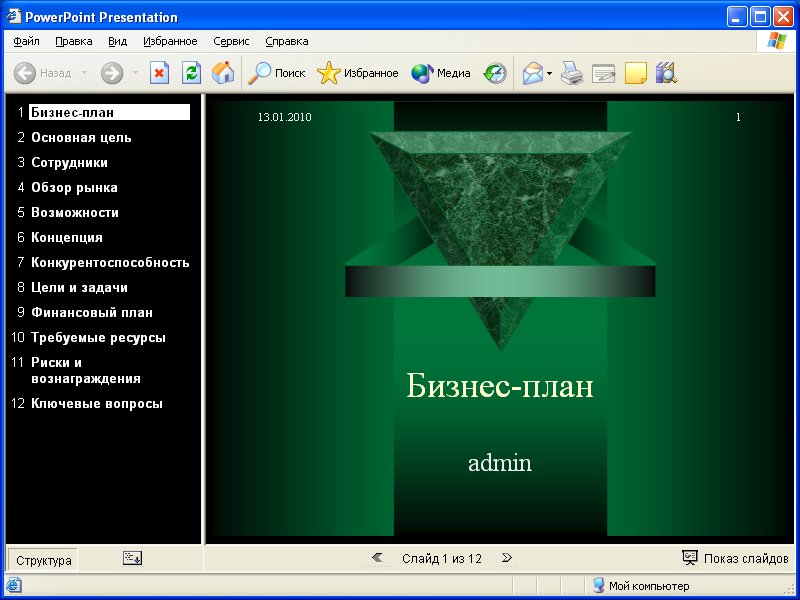Open Поиск search magnifier
Image resolution: width=800 pixels, height=600 pixels.
pyautogui.click(x=277, y=73)
